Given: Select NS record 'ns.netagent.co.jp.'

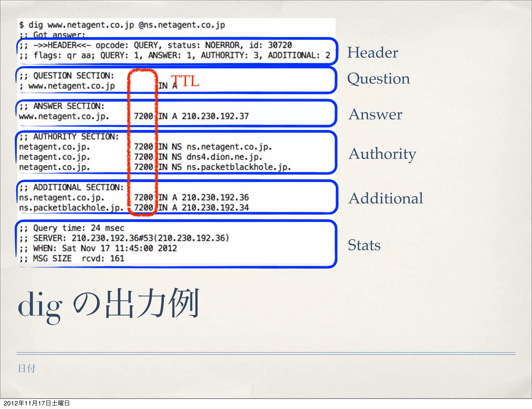Looking at the screenshot, I should click(x=229, y=147).
